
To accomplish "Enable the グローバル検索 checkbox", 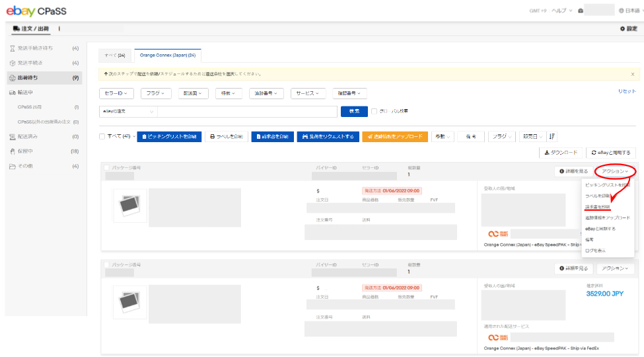I will (374, 111).
